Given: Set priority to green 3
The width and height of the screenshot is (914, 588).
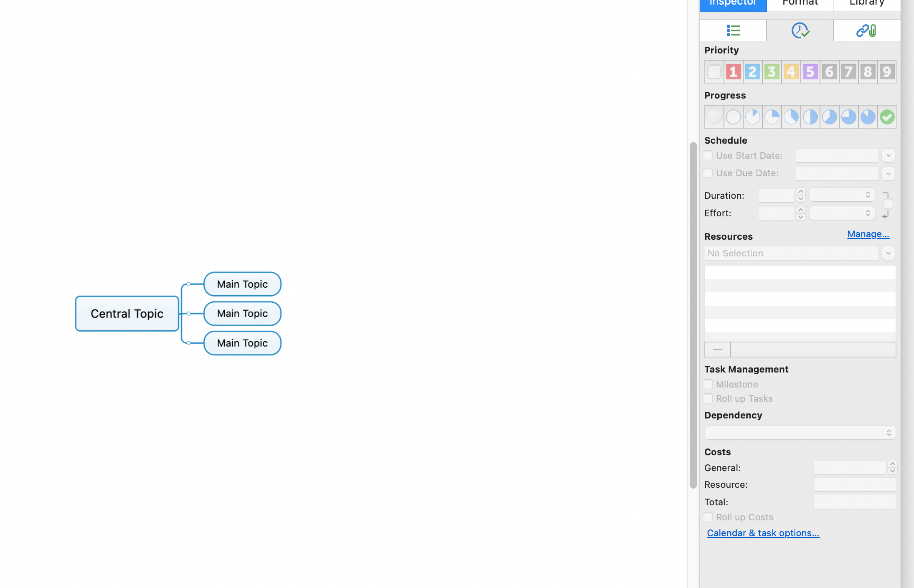Looking at the screenshot, I should pos(772,72).
